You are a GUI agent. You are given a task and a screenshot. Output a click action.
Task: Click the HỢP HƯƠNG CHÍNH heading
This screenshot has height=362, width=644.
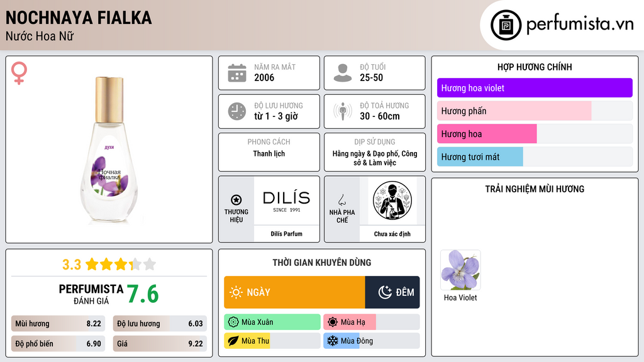click(x=535, y=67)
